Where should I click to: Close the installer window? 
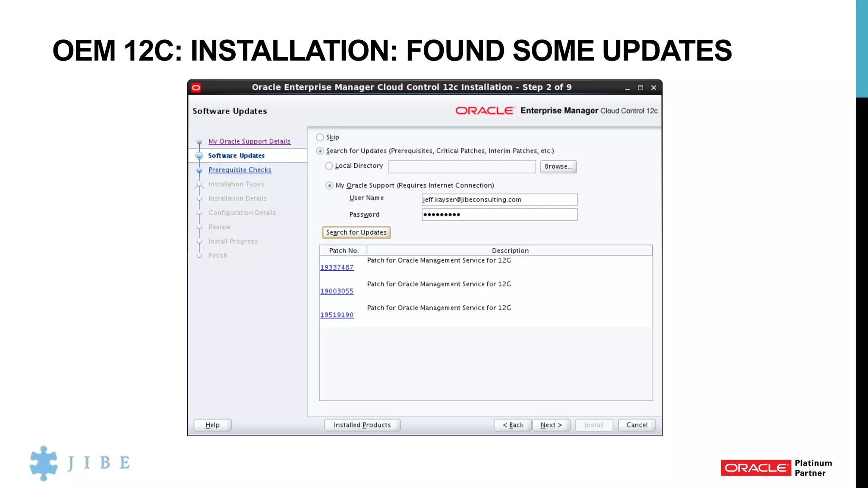click(654, 88)
